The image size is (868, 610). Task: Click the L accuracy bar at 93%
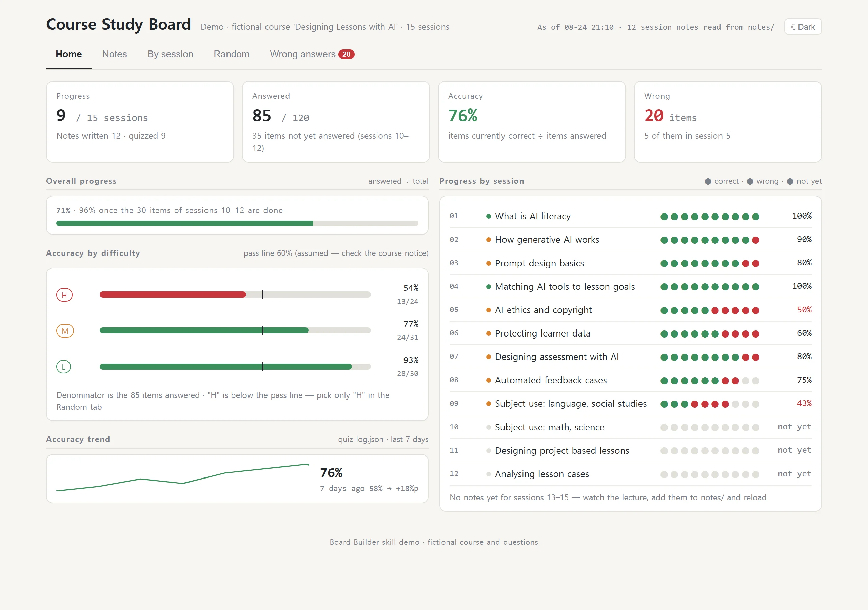tap(226, 367)
